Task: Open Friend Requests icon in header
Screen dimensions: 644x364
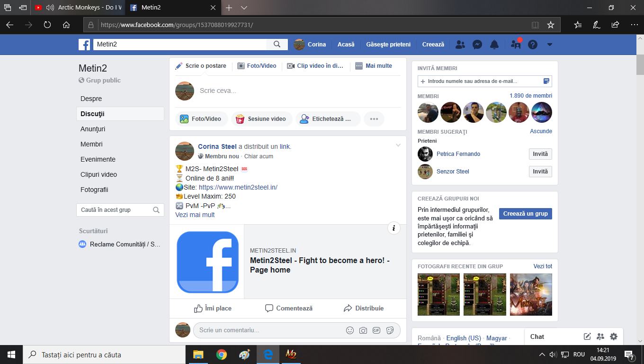Action: (460, 45)
